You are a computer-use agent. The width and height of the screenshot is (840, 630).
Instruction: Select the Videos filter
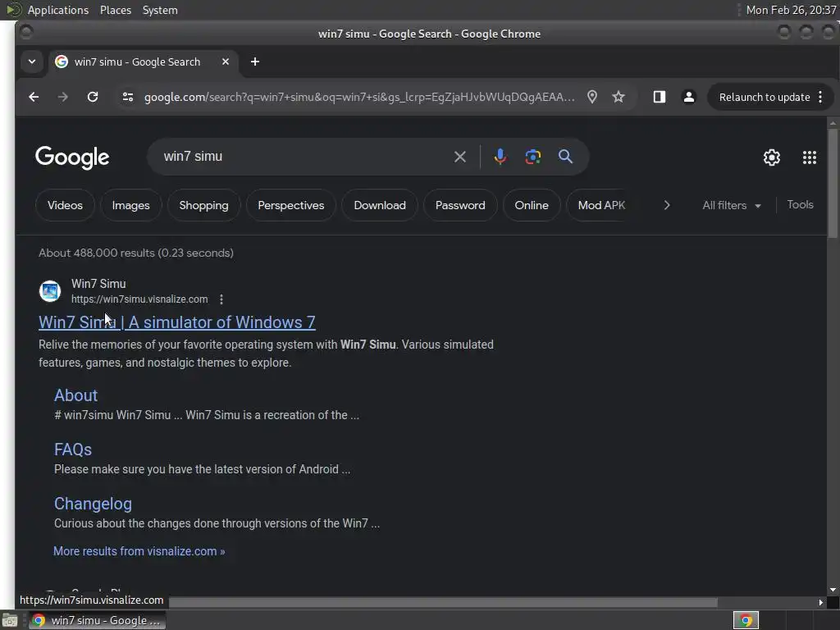point(65,205)
